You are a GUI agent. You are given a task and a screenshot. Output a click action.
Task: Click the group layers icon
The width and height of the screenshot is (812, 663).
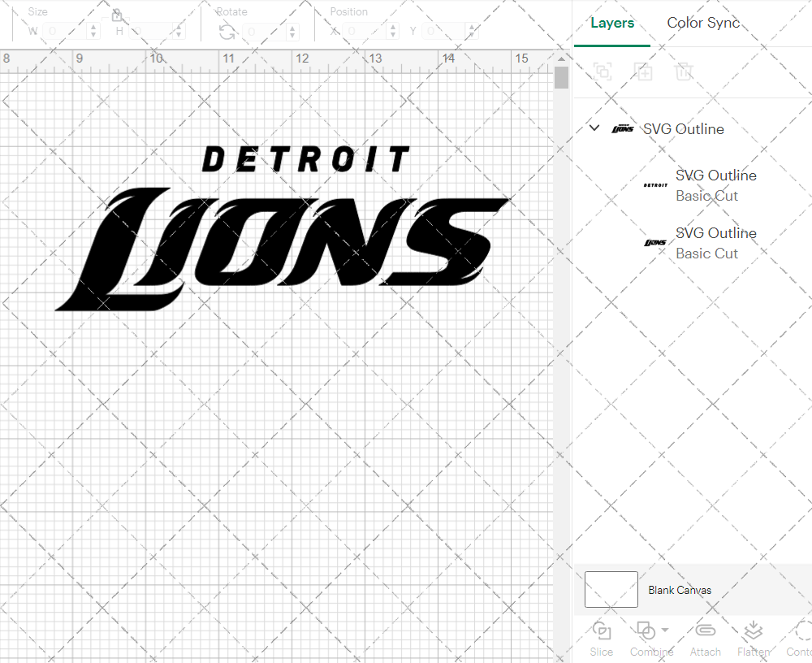(x=603, y=71)
